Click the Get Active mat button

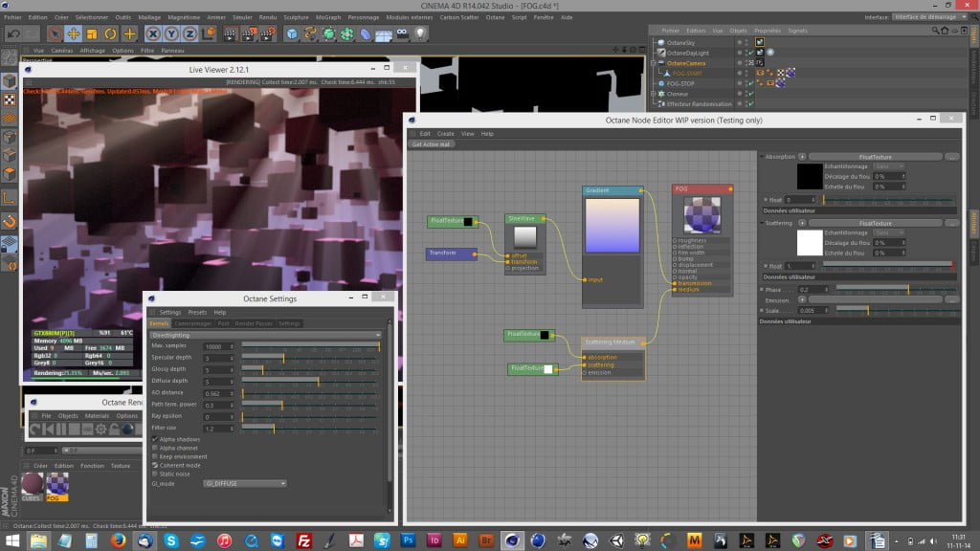coord(432,144)
